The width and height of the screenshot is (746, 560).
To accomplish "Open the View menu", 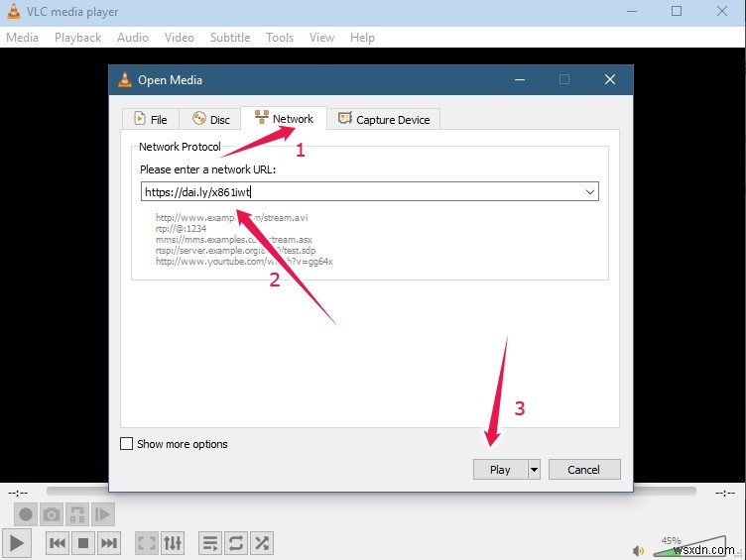I will point(321,38).
